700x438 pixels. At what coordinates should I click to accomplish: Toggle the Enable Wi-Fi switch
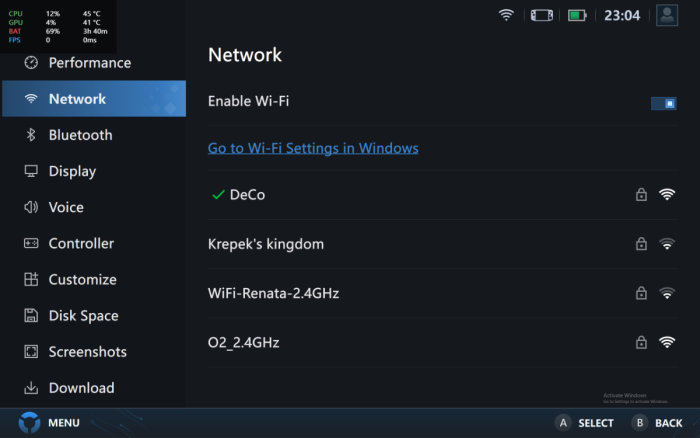(x=663, y=102)
